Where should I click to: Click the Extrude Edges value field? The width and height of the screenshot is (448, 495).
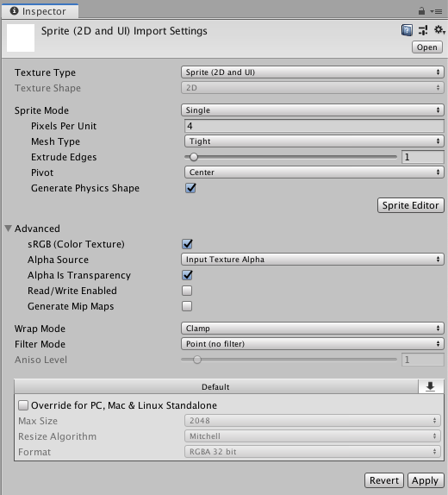click(x=422, y=157)
